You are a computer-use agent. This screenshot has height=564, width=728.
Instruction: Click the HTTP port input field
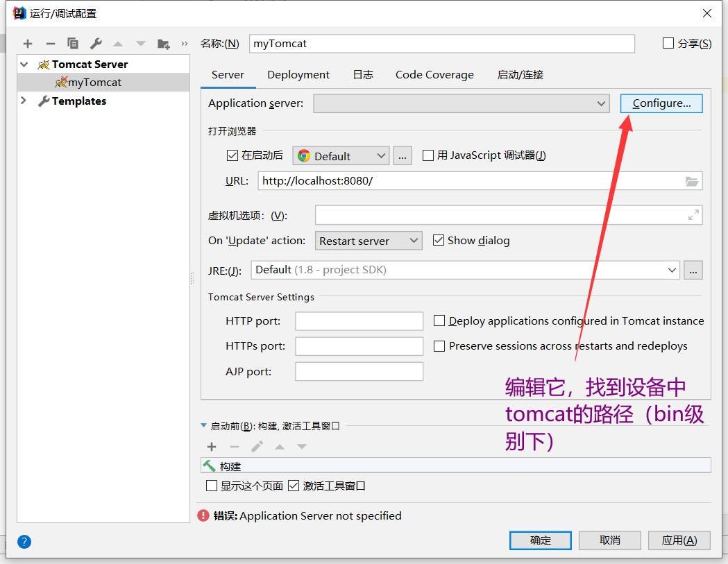(x=359, y=321)
